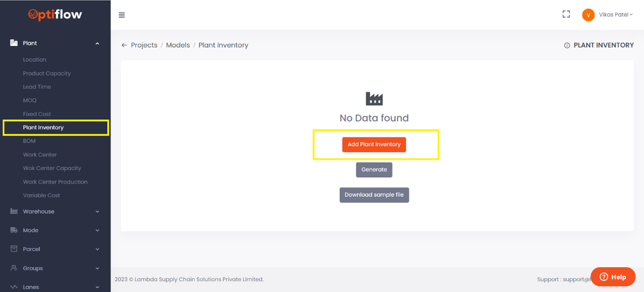Click the Add Plant Inventory button
This screenshot has height=292, width=644.
pyautogui.click(x=374, y=144)
